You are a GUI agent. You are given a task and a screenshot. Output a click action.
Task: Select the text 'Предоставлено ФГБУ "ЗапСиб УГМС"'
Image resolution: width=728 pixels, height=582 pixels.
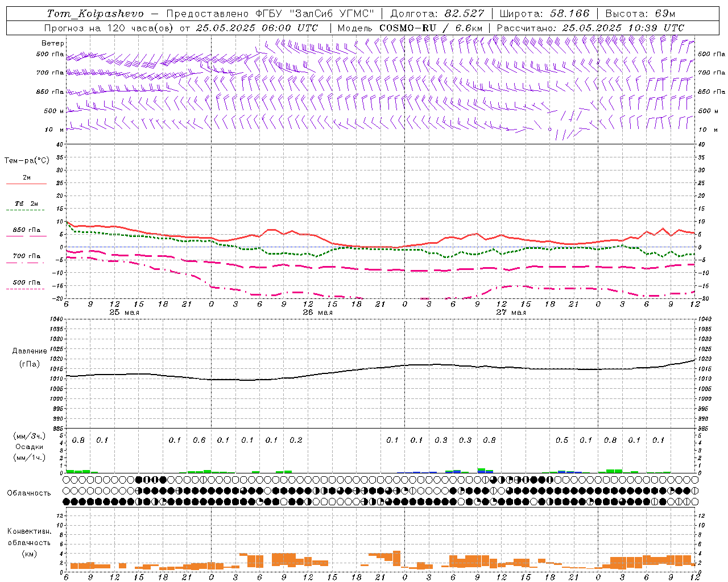pyautogui.click(x=270, y=14)
